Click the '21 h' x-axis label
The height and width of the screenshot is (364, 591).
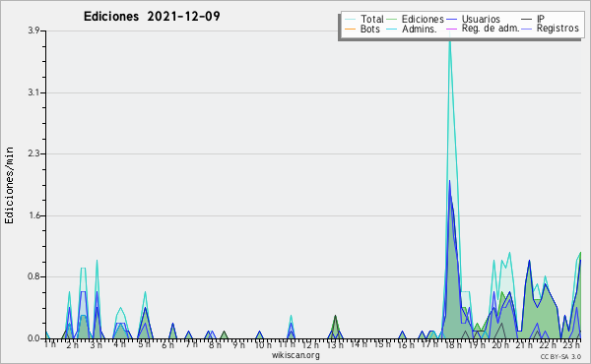point(525,344)
